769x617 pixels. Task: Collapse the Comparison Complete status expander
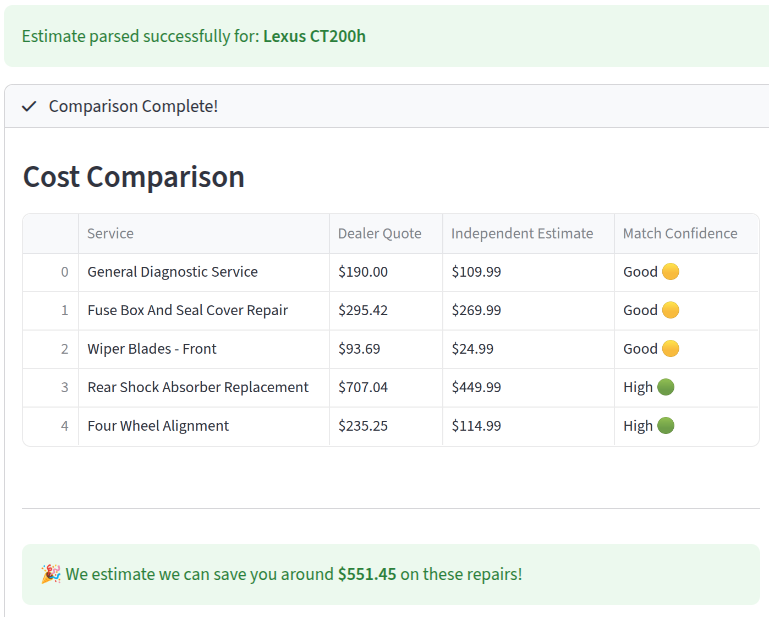pos(387,106)
